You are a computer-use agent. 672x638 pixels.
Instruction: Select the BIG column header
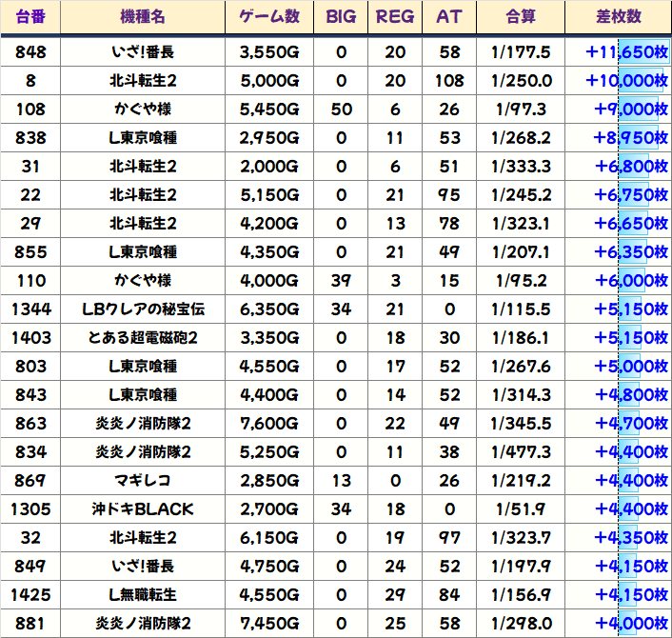coord(341,17)
